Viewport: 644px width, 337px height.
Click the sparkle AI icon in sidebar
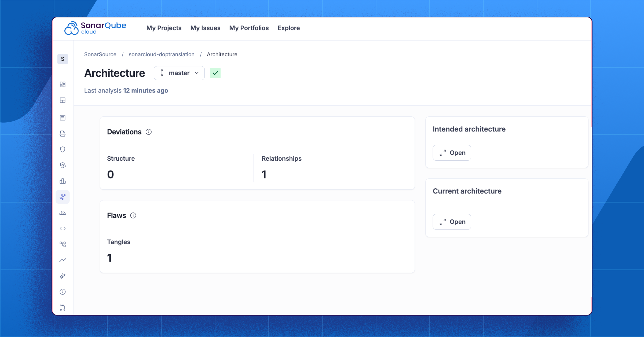(63, 276)
